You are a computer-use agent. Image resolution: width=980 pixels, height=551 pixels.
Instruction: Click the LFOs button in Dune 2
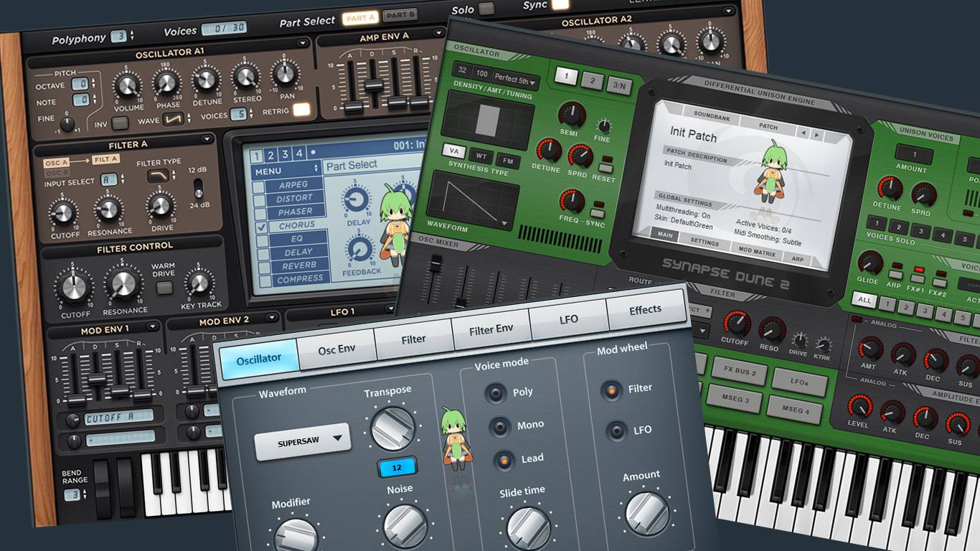coord(799,382)
